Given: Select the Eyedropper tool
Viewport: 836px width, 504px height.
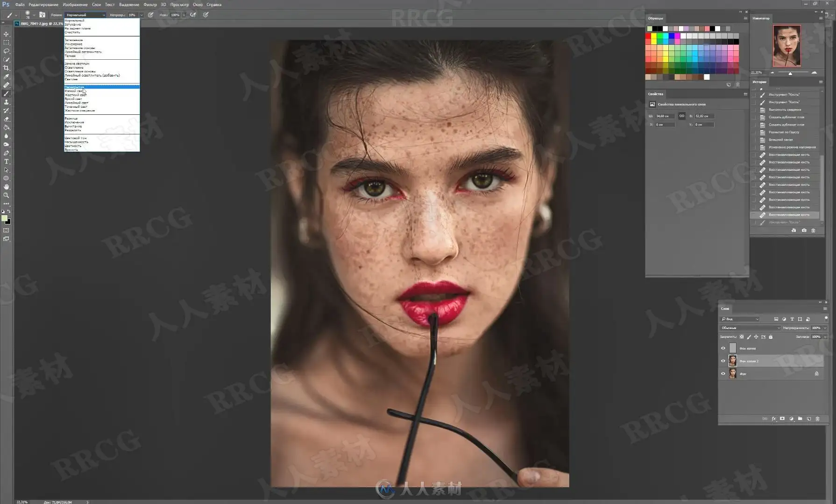Looking at the screenshot, I should 6,77.
